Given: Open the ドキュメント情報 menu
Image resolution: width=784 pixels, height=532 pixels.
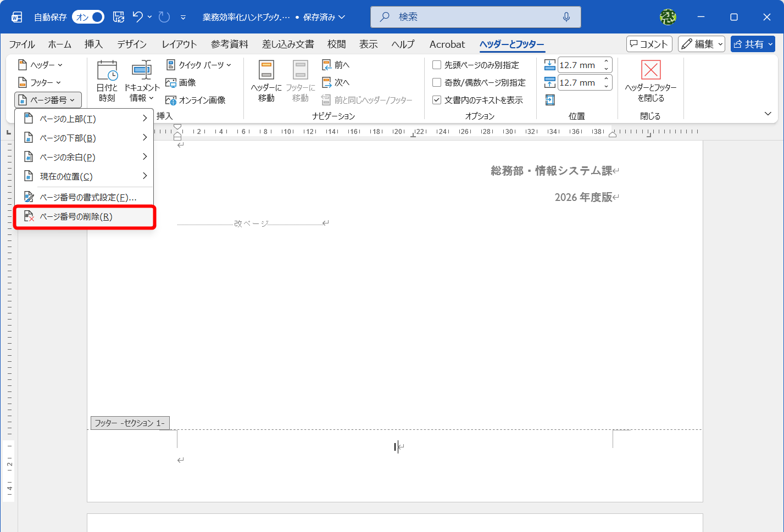Looking at the screenshot, I should pos(142,81).
